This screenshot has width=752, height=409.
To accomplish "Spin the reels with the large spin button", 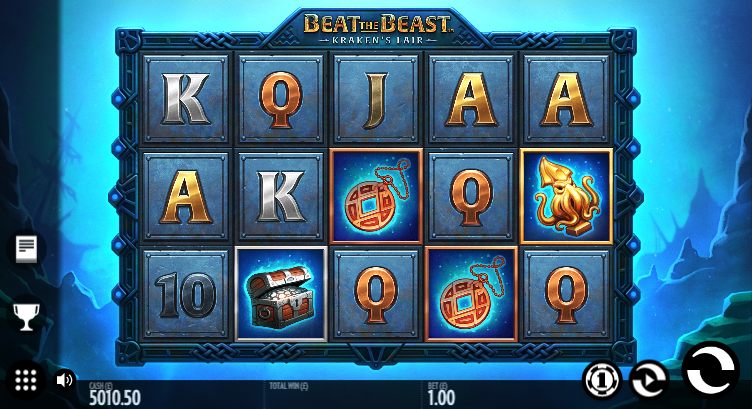I will click(x=710, y=370).
